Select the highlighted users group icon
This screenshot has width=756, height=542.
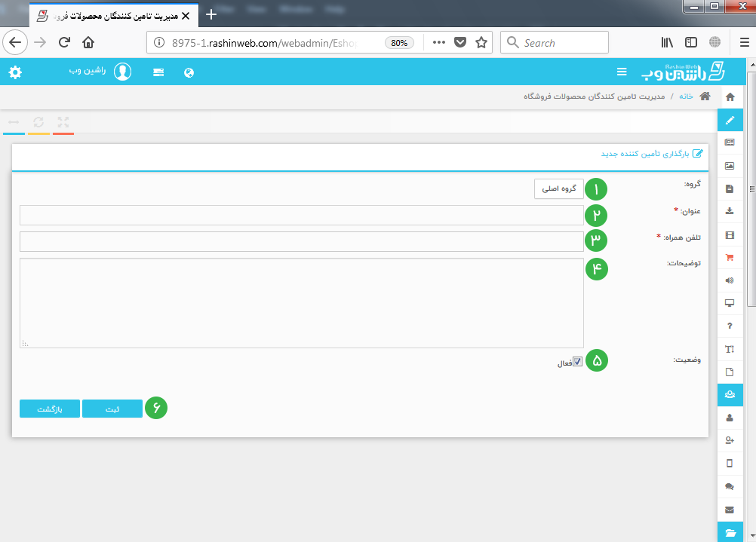click(x=730, y=394)
